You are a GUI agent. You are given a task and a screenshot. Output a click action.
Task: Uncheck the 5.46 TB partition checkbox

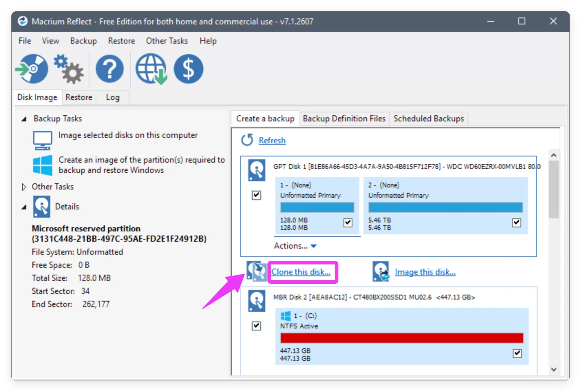point(517,222)
